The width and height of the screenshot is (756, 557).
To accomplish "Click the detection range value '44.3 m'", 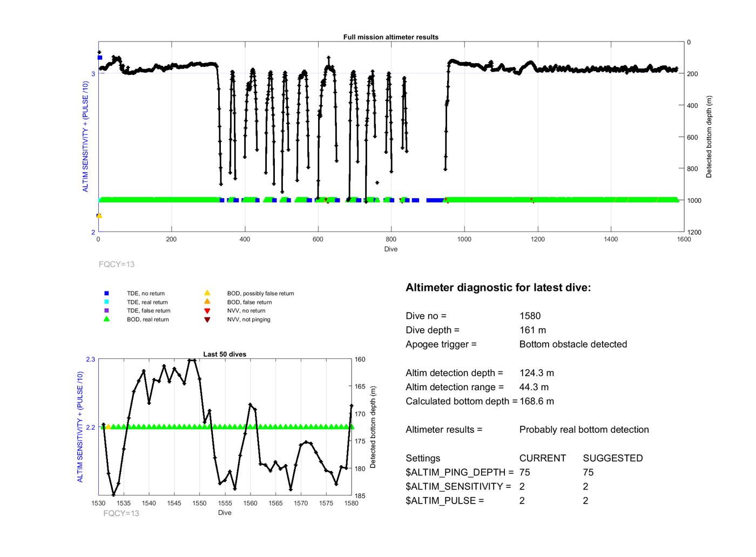I will 534,387.
